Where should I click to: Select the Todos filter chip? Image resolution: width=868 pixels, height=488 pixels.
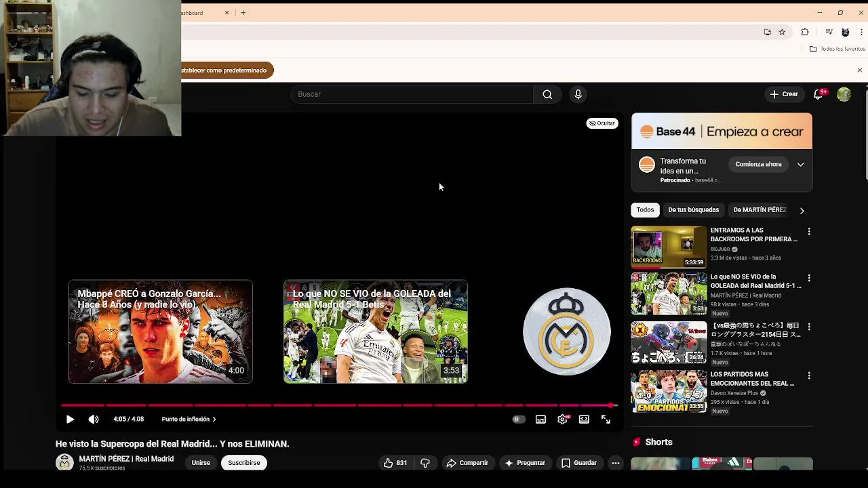(645, 210)
